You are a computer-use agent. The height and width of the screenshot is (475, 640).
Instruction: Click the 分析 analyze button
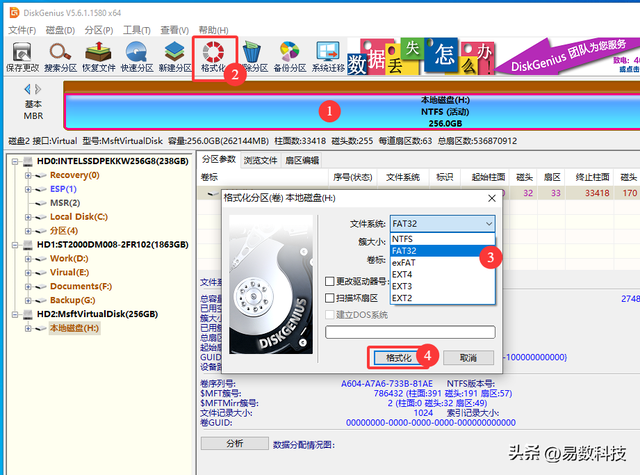click(235, 444)
